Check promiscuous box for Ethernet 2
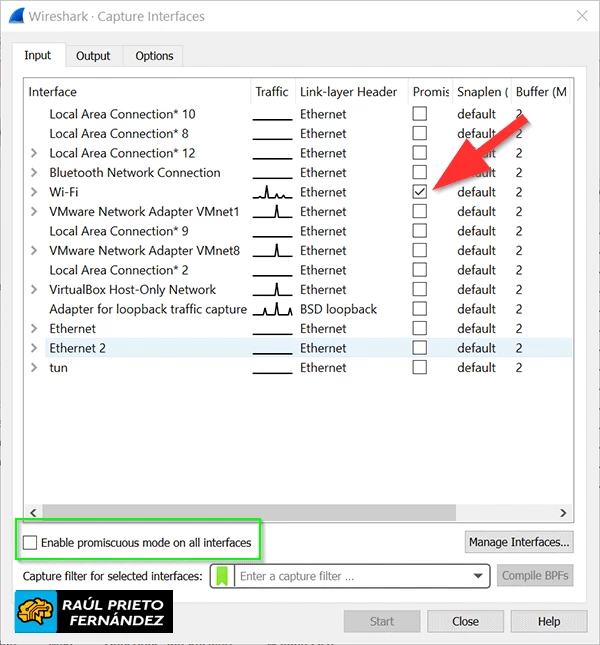The width and height of the screenshot is (600, 645). coord(420,348)
